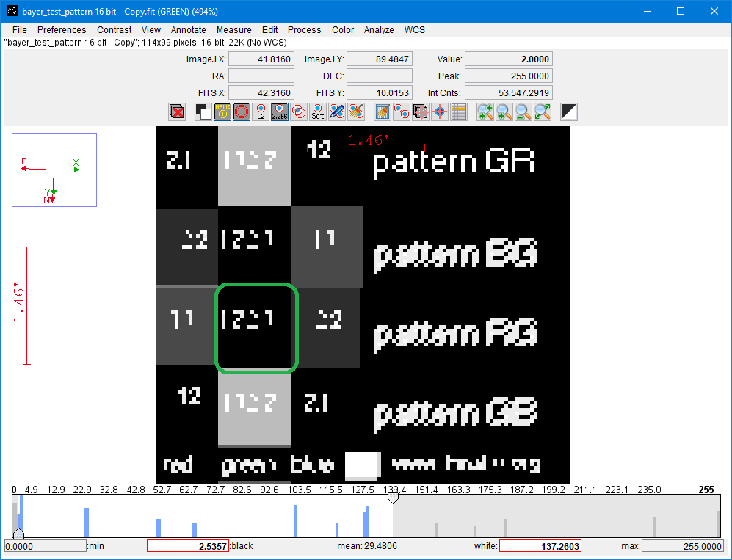Open the measurements table icon
This screenshot has height=560, width=732.
pos(459,112)
